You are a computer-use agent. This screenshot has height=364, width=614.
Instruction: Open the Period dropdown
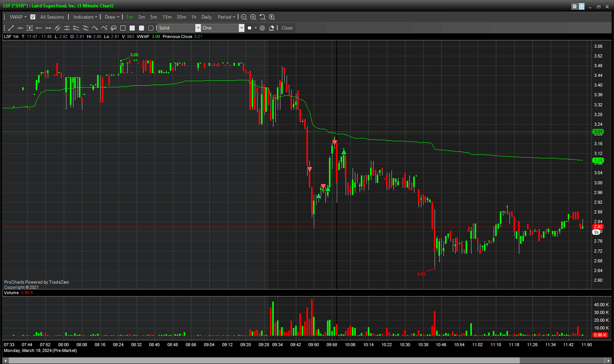226,17
